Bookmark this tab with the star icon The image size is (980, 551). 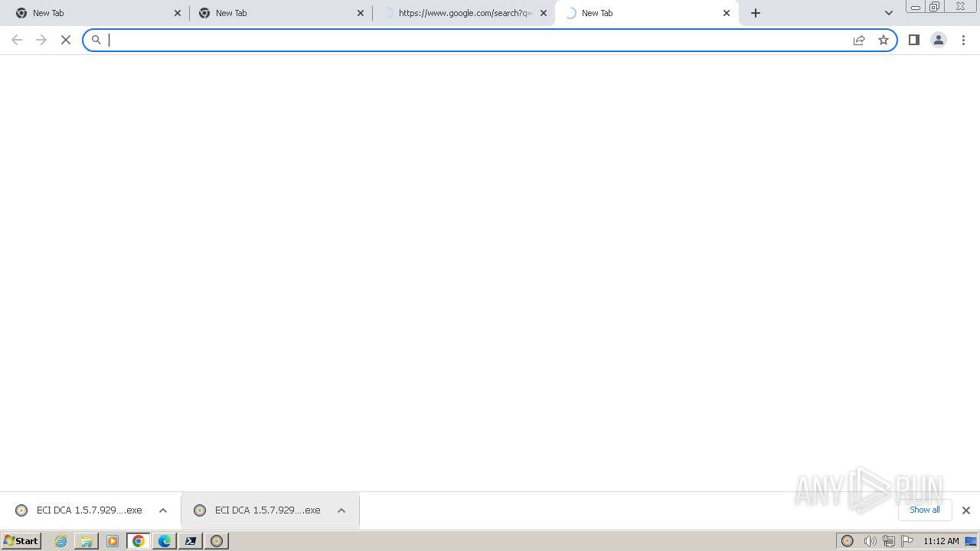(x=884, y=40)
